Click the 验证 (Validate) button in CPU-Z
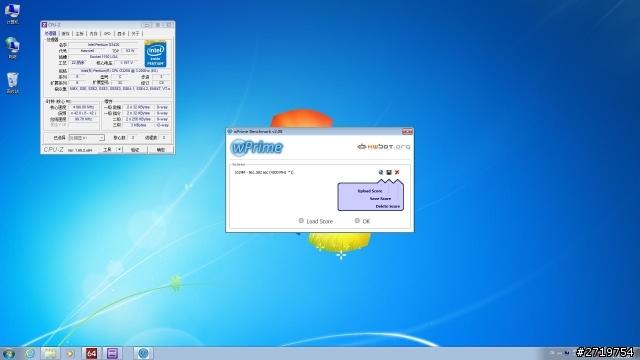640x360 pixels. pyautogui.click(x=135, y=150)
